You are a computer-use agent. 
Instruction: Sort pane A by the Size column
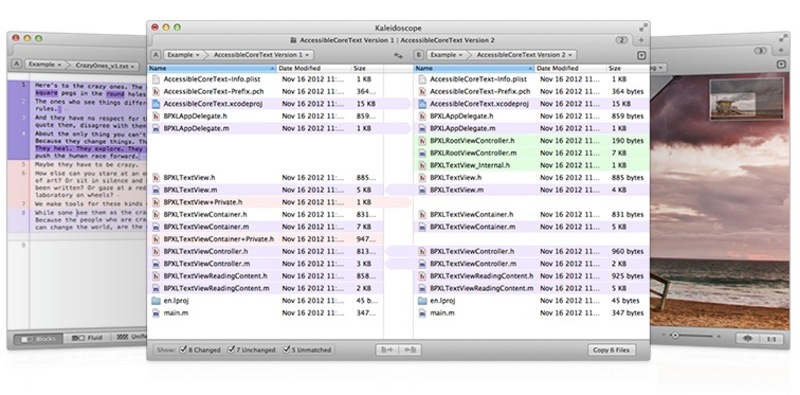pos(367,68)
